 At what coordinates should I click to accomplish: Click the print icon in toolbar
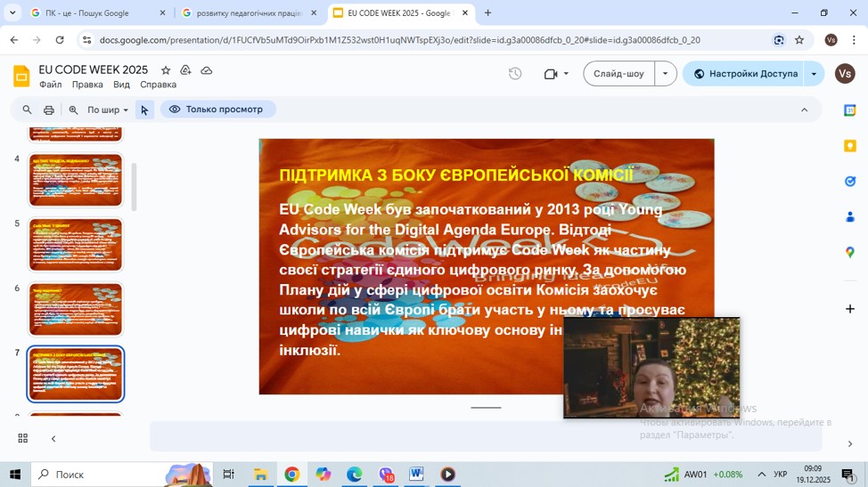(x=49, y=110)
